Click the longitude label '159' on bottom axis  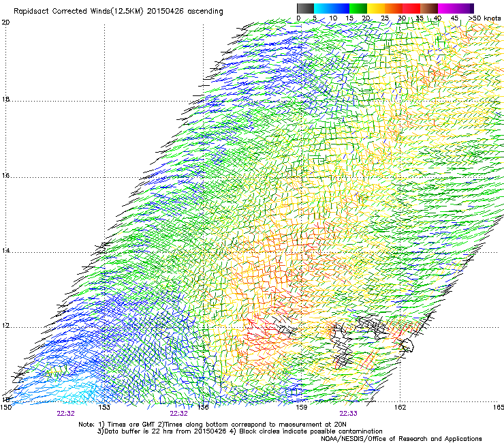tap(302, 408)
